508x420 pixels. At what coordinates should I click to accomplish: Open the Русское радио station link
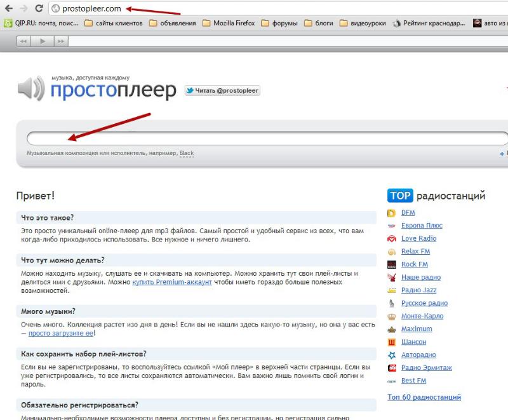click(x=424, y=303)
